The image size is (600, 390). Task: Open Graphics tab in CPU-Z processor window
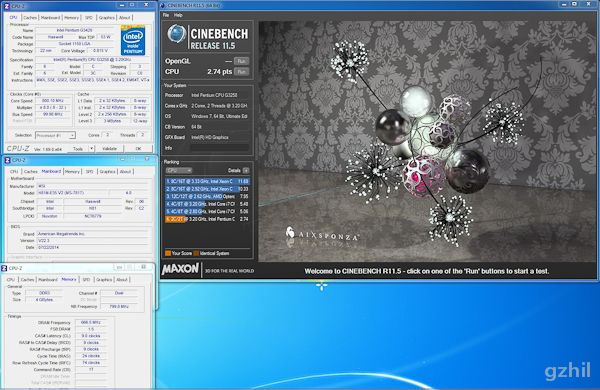pos(106,18)
